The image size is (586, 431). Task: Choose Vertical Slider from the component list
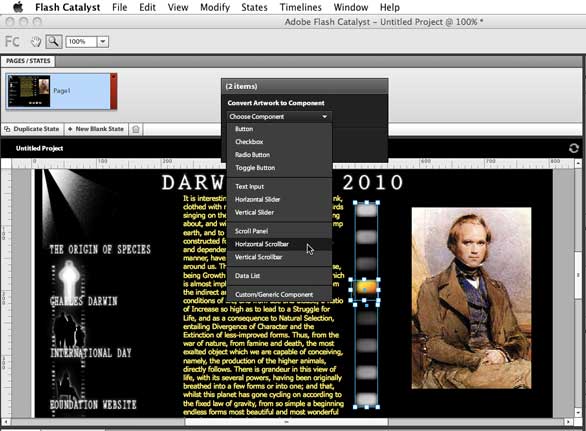(279, 212)
